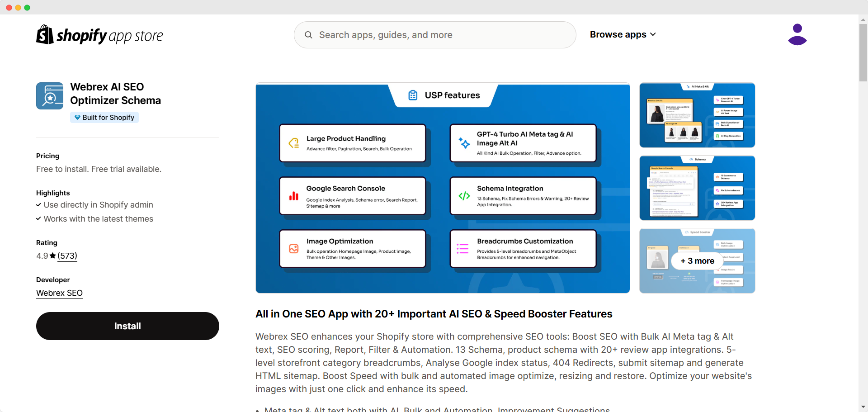Viewport: 868px width, 412px height.
Task: Click the checkmark beside Use directly in Shopify admin
Action: [38, 205]
